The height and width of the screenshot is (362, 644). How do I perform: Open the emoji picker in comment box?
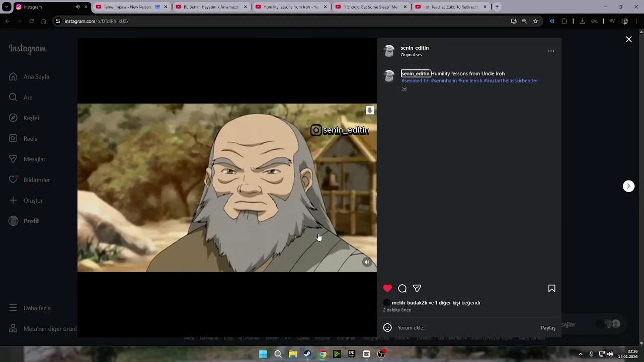click(387, 328)
